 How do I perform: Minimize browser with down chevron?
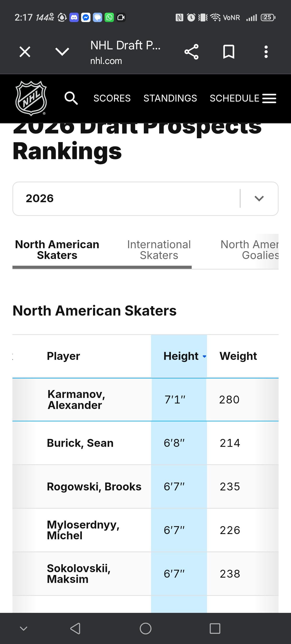[x=62, y=52]
